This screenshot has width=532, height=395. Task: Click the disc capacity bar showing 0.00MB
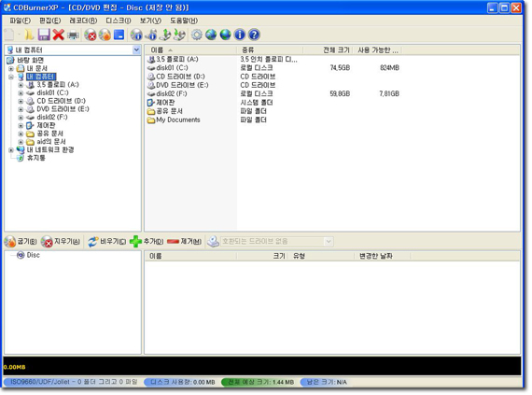coord(262,366)
